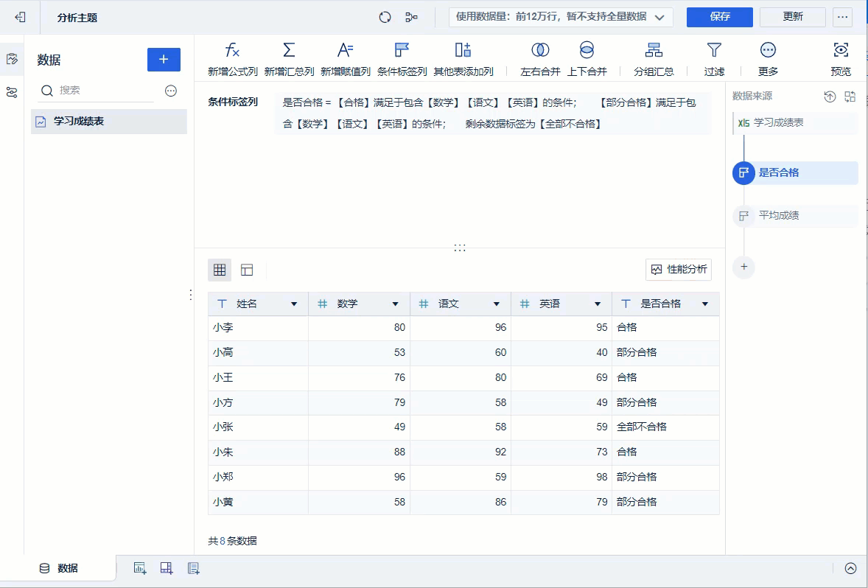Click 全部不合格 cell in 小张 row
The image size is (868, 588).
click(665, 427)
